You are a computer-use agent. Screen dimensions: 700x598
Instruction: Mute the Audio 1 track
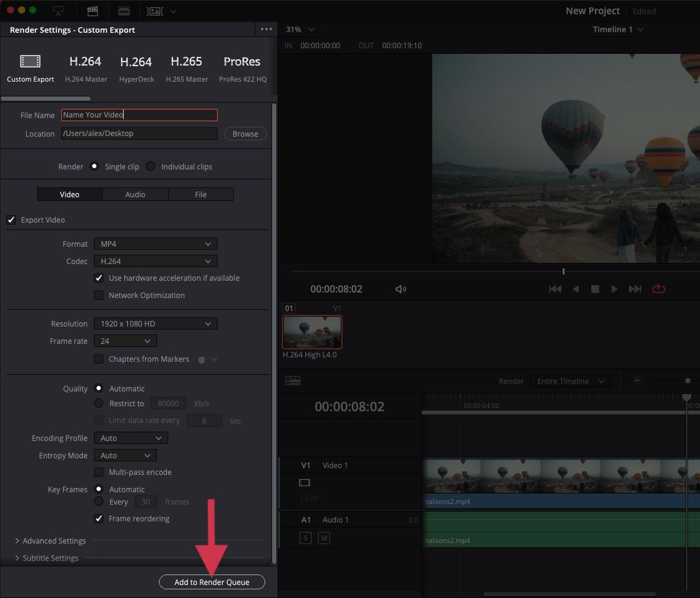(x=323, y=538)
